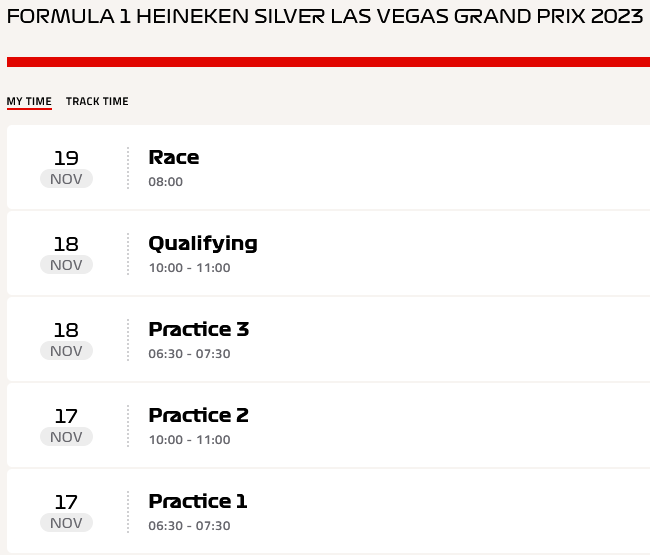Screen dimensions: 650x555
Task: Open the Practice 2 session row
Action: point(328,425)
